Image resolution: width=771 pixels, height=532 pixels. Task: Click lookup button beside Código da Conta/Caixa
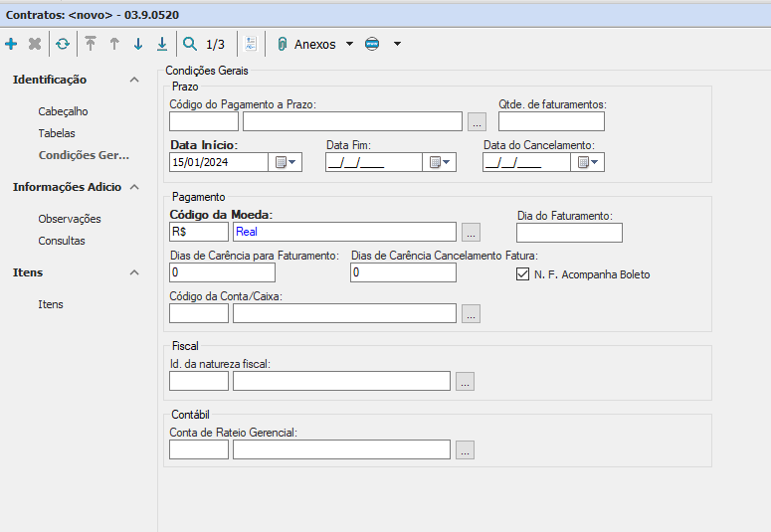(472, 313)
